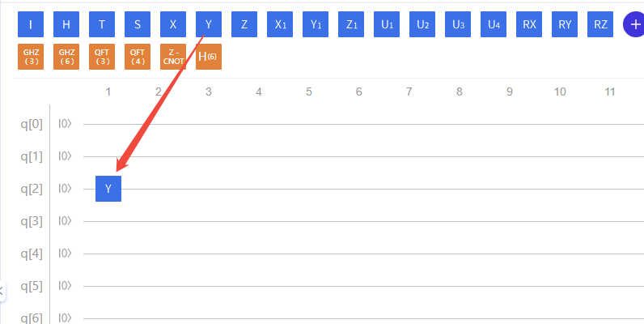This screenshot has width=644, height=324.
Task: Select the GHZ (6) composite gate
Action: click(66, 57)
